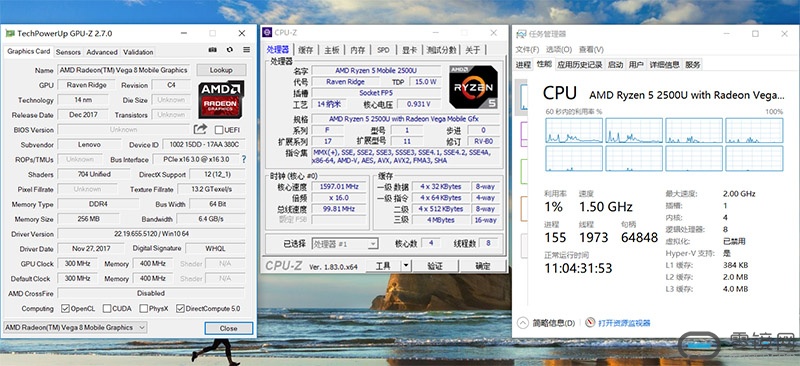Open the GPU-Z hamburger menu icon
The height and width of the screenshot is (366, 800).
pyautogui.click(x=246, y=50)
